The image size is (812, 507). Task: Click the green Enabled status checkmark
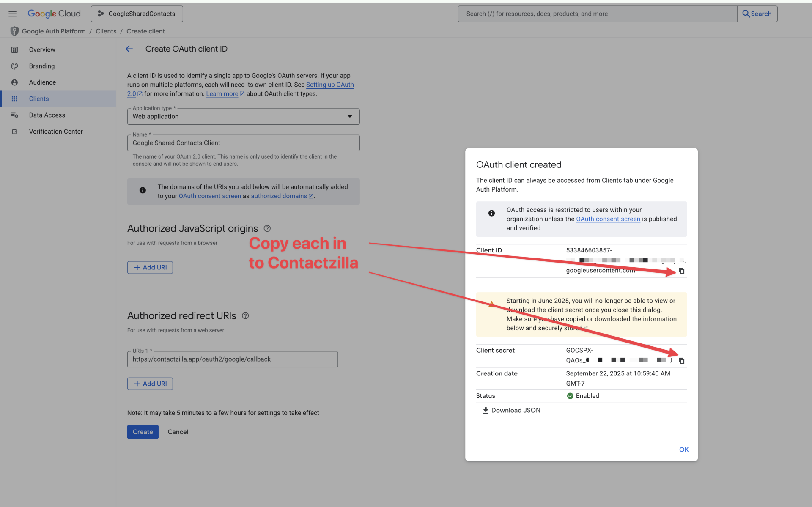tap(570, 396)
